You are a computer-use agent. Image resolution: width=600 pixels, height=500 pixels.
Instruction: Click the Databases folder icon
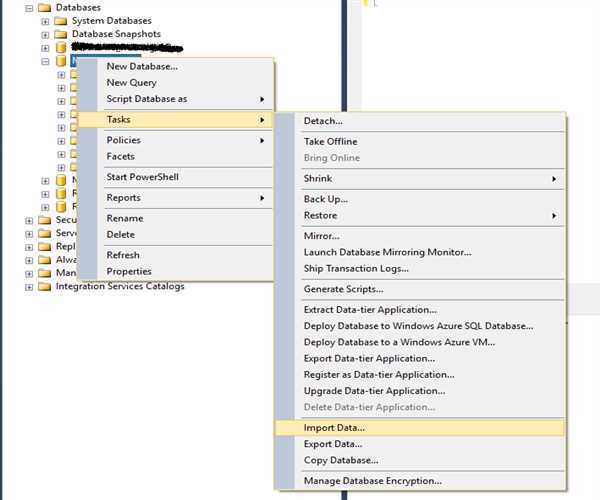44,7
